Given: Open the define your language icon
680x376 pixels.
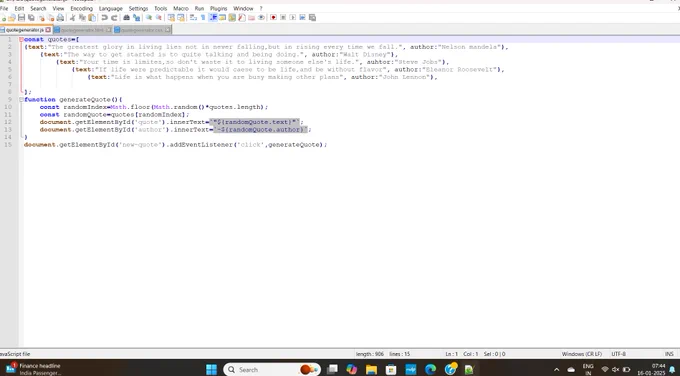Looking at the screenshot, I should (x=222, y=17).
